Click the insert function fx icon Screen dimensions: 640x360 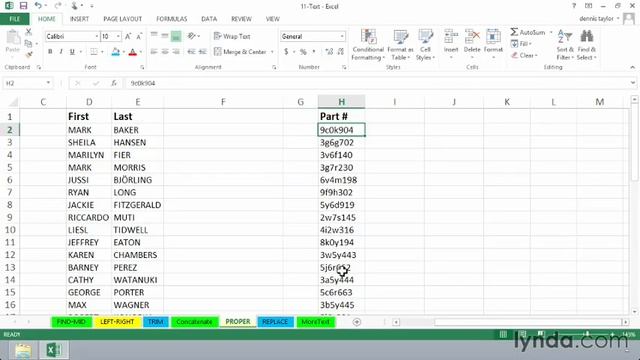114,83
